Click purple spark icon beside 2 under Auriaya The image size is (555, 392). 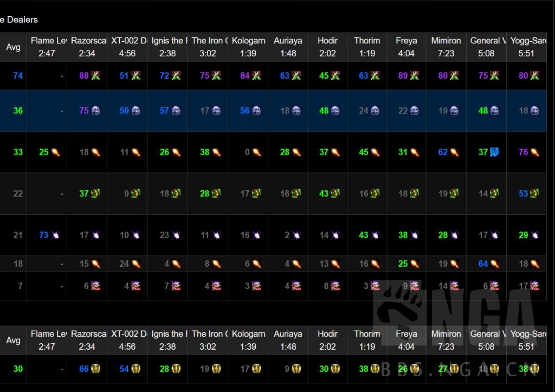tap(296, 235)
